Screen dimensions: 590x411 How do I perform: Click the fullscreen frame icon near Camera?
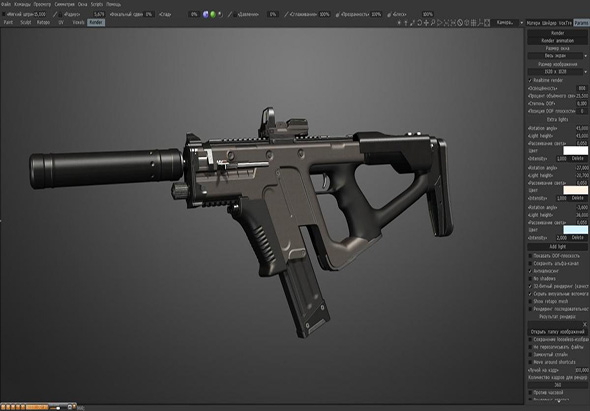pyautogui.click(x=487, y=23)
